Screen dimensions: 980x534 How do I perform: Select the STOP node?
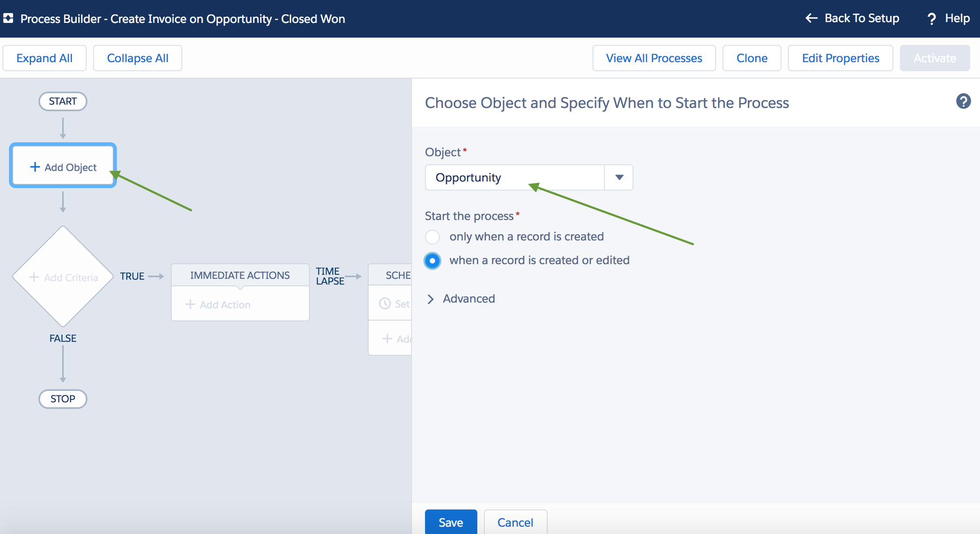[63, 399]
